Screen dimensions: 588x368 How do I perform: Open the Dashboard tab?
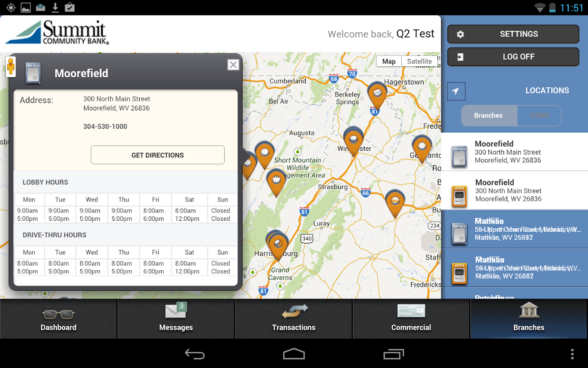[58, 319]
